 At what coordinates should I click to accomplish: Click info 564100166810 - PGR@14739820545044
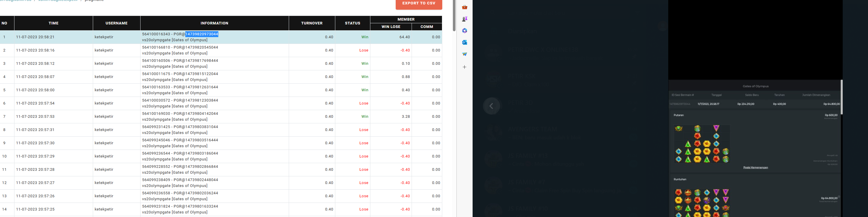pyautogui.click(x=180, y=47)
